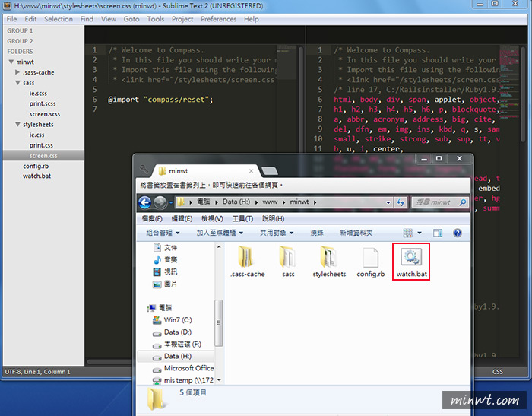Collapse the stylesheets folder in sidebar
Screen dimensions: 532x416
[x=17, y=124]
